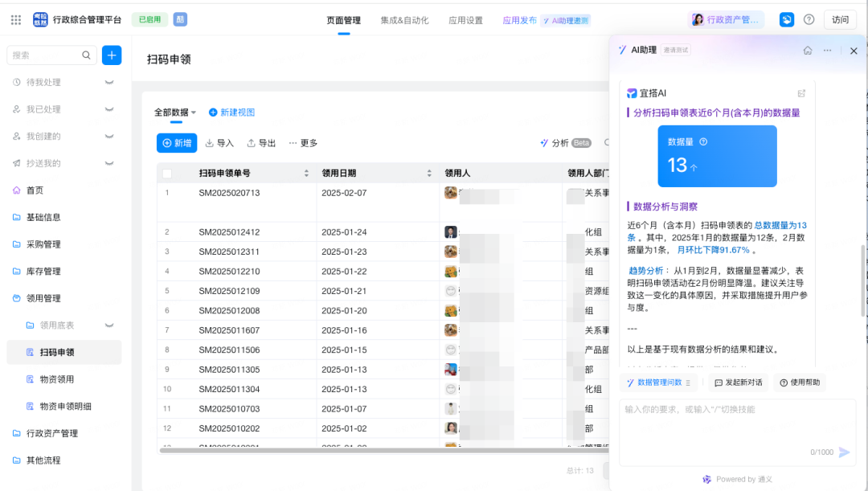Click the 新增 button
Viewport: 868px width, 491px height.
click(177, 142)
